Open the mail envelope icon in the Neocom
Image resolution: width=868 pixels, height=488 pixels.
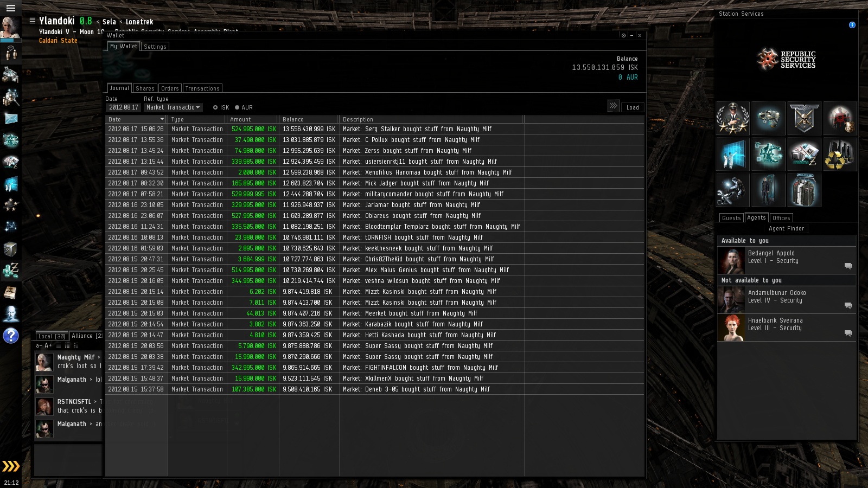point(11,119)
